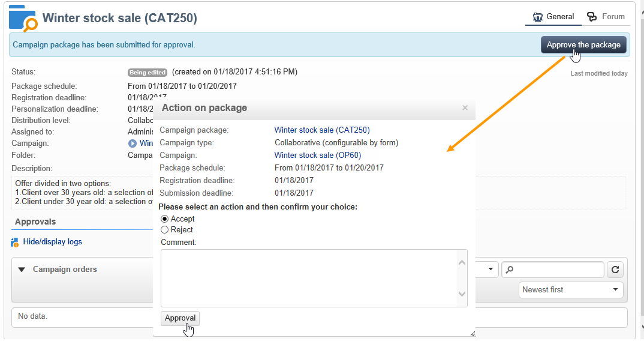Open the Newest first sort dropdown
The image size is (644, 347).
point(571,290)
